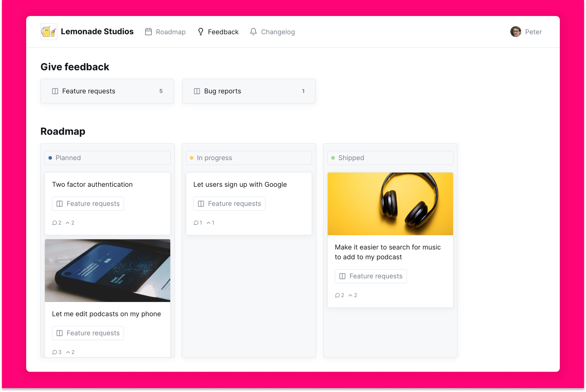The width and height of the screenshot is (586, 392).
Task: Click Feature requests tag on Google sign up card
Action: [229, 204]
